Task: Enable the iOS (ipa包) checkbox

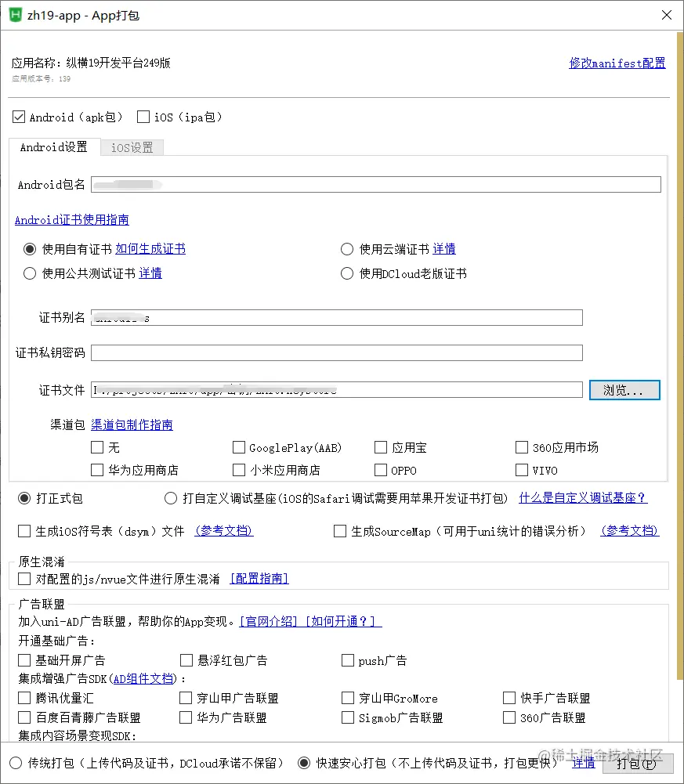Action: click(143, 117)
